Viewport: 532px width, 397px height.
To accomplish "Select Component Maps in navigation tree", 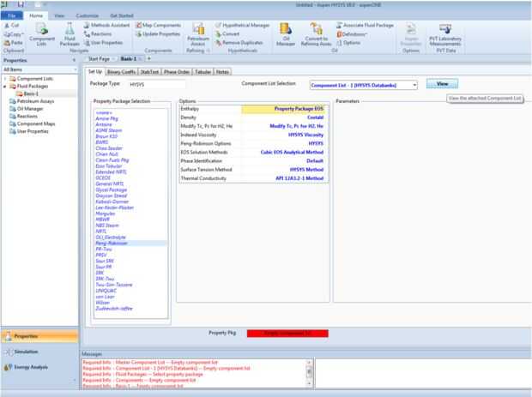I will click(36, 123).
